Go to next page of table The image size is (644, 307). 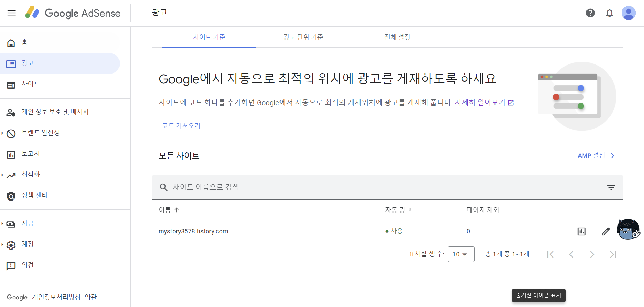click(x=592, y=254)
